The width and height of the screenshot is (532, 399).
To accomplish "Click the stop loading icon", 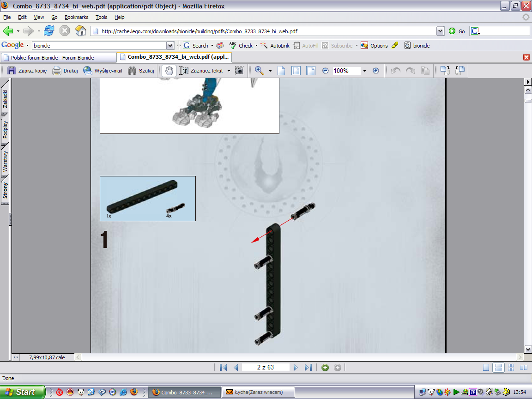I will (65, 31).
